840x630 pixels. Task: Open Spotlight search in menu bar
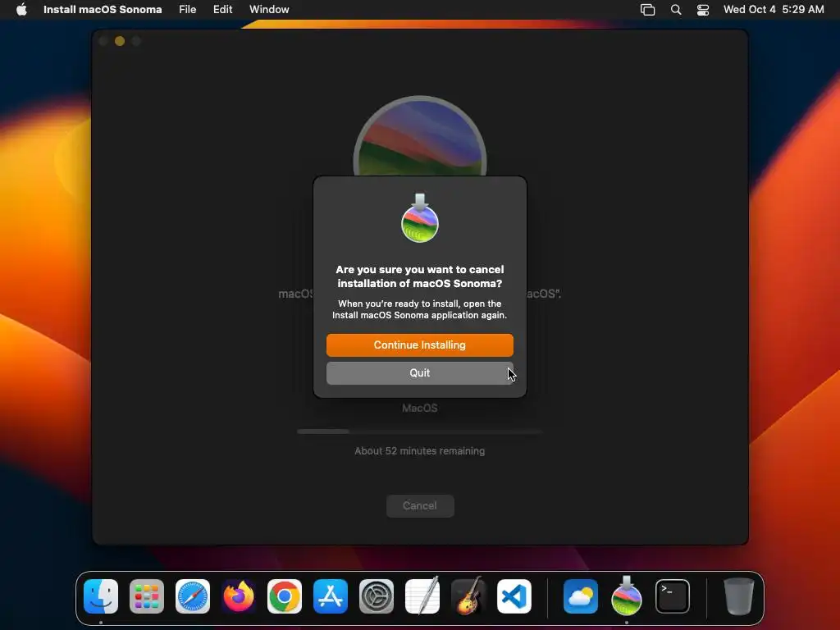point(676,10)
